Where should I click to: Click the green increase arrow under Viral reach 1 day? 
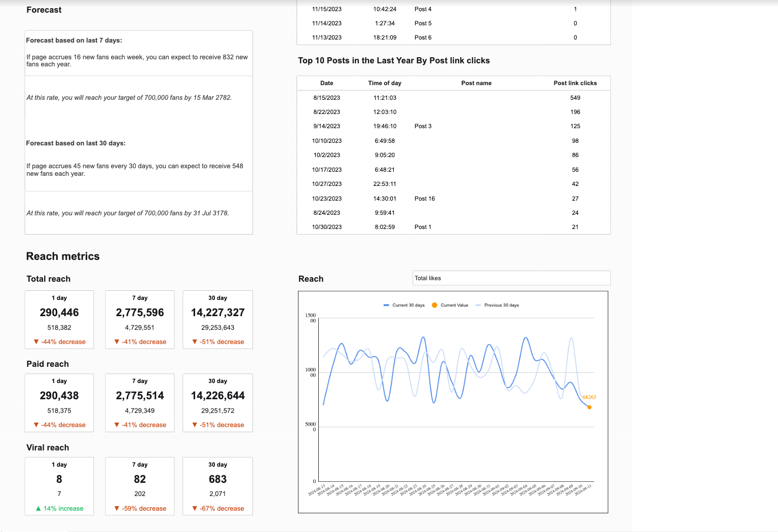tap(38, 508)
